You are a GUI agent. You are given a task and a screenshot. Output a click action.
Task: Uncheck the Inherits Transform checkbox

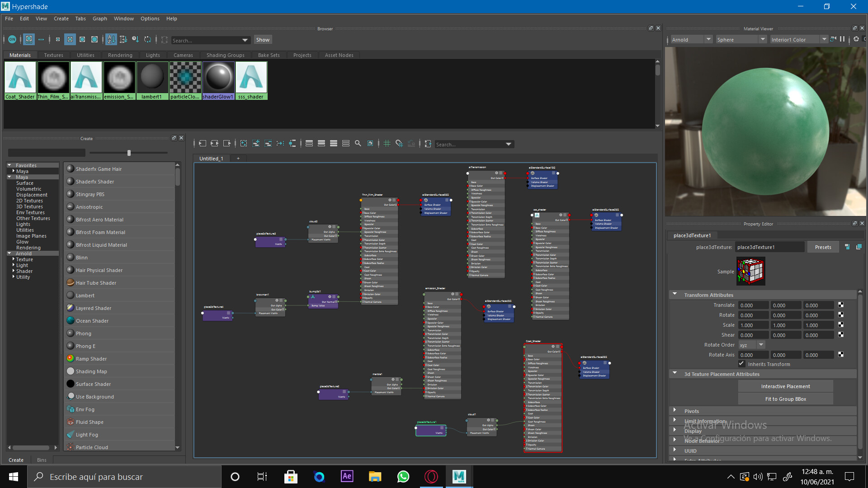pyautogui.click(x=741, y=364)
